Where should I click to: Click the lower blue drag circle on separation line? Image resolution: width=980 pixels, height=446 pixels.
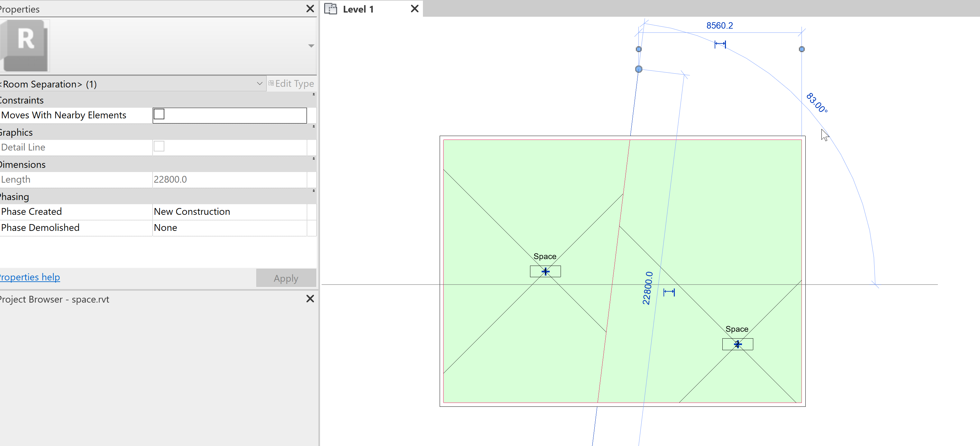(638, 69)
